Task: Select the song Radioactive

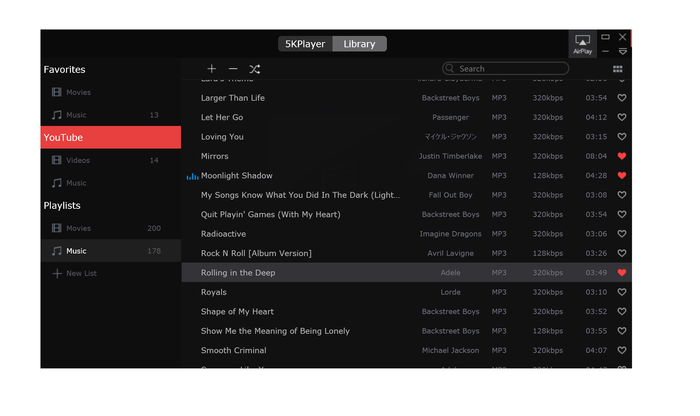Action: tap(223, 234)
